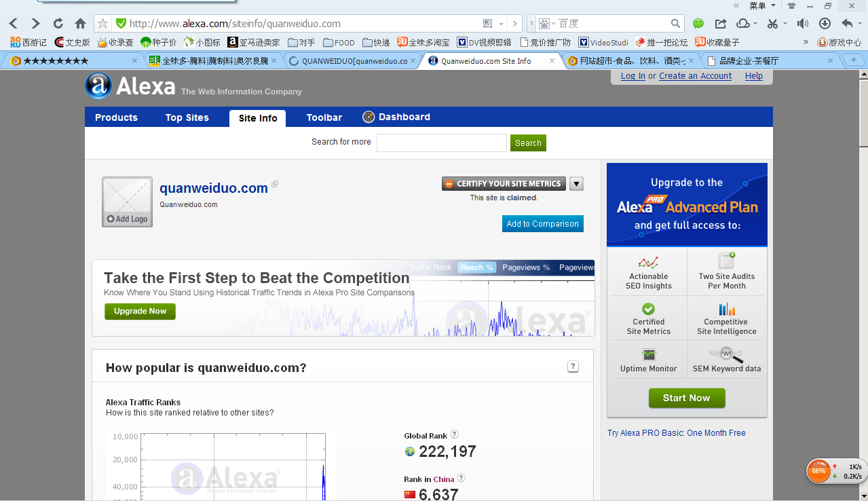Open the WeChat icon in toolbar
Viewport: 868px width, 501px height.
coord(698,24)
